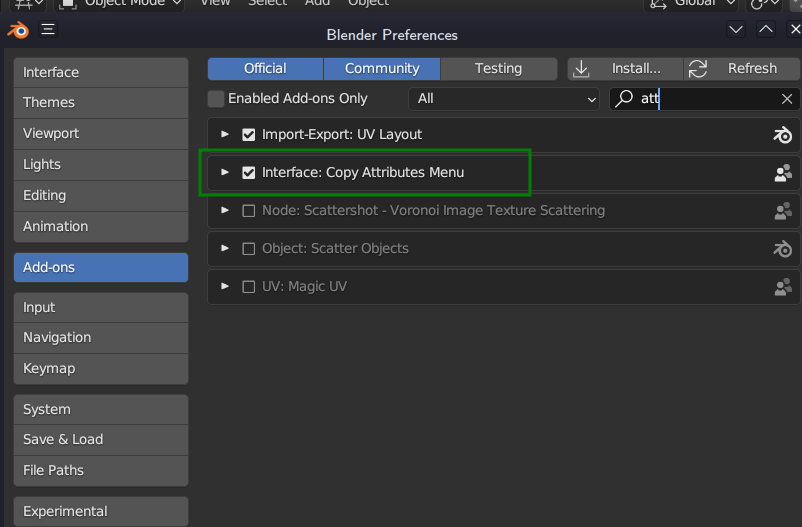Open the Animation preferences section
802x527 pixels.
point(101,227)
